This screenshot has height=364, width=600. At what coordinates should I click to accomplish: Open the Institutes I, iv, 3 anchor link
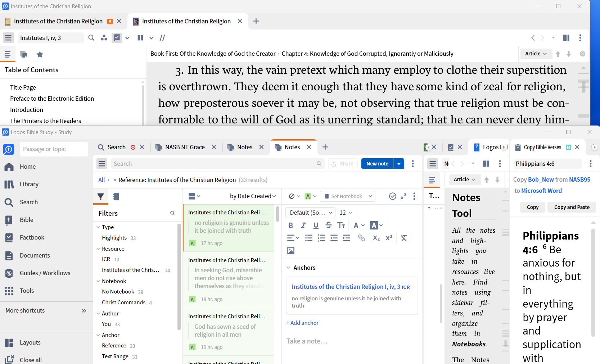351,287
